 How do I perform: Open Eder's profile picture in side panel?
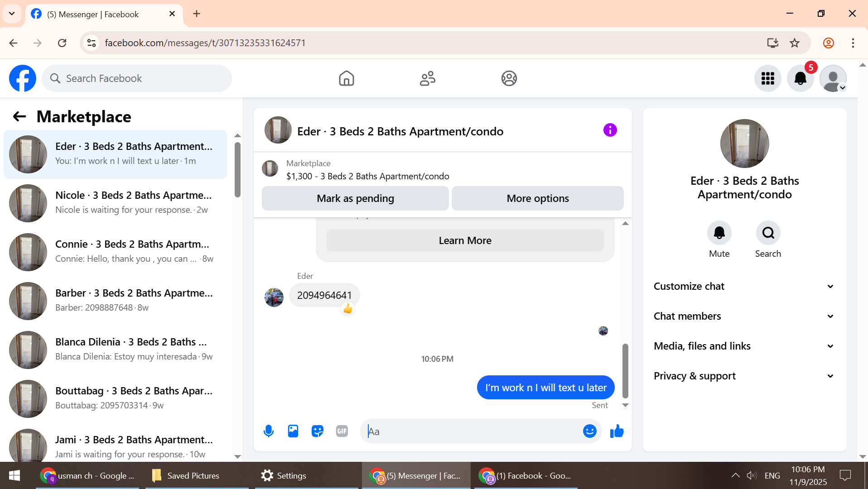(744, 144)
